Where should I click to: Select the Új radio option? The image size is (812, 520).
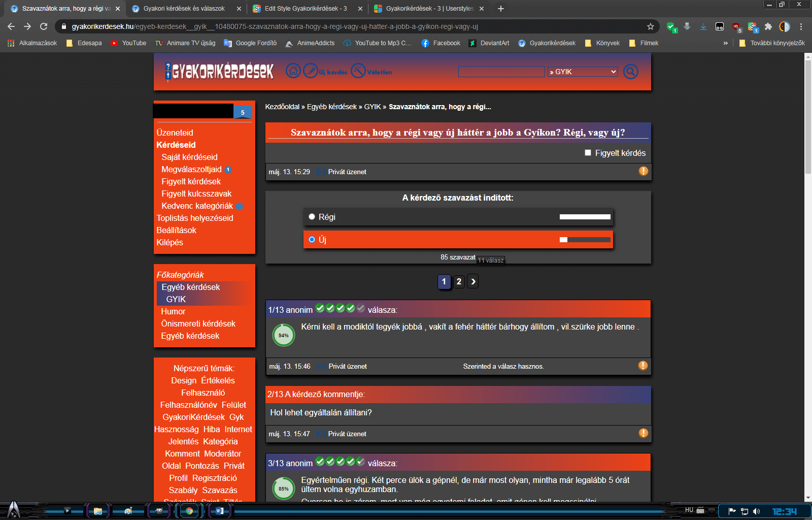click(312, 240)
